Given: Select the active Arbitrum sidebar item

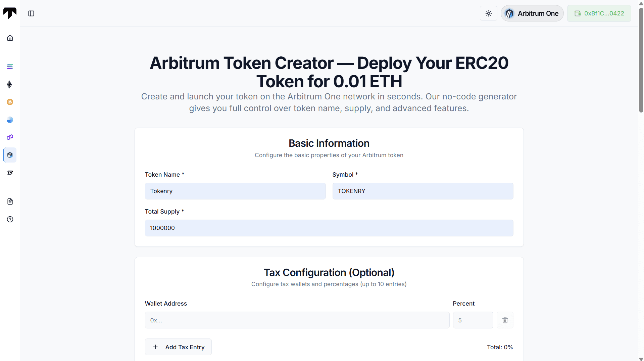Looking at the screenshot, I should pyautogui.click(x=10, y=155).
